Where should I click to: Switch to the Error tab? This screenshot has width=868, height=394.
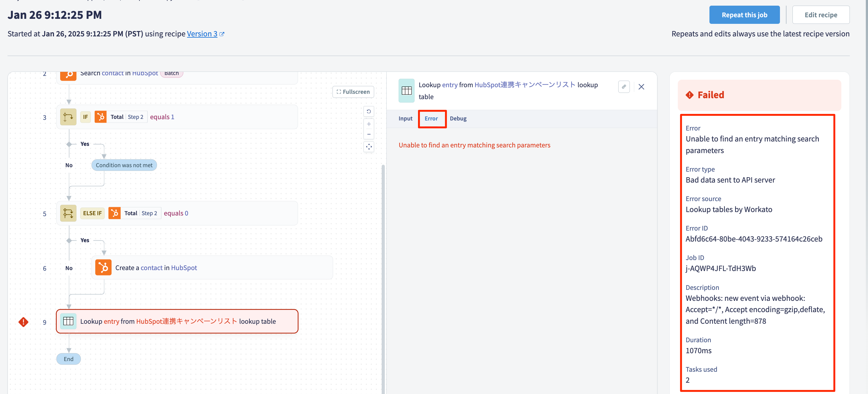[x=431, y=118]
